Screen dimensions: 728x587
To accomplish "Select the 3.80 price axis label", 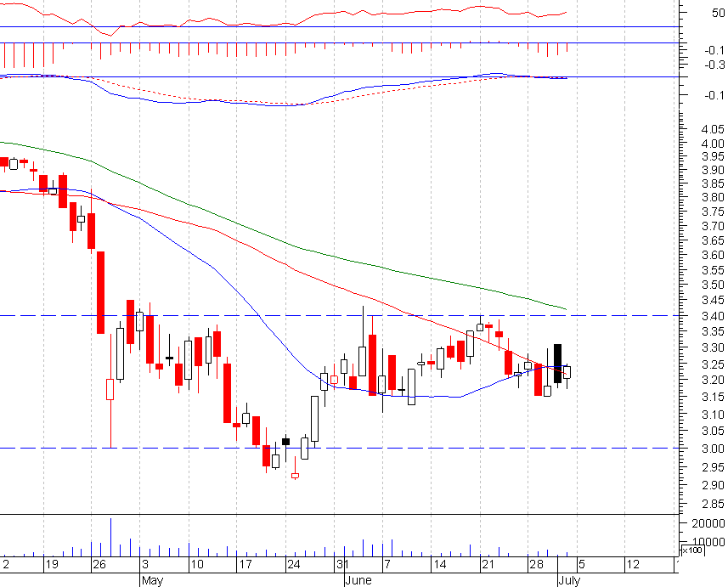I will pyautogui.click(x=713, y=197).
